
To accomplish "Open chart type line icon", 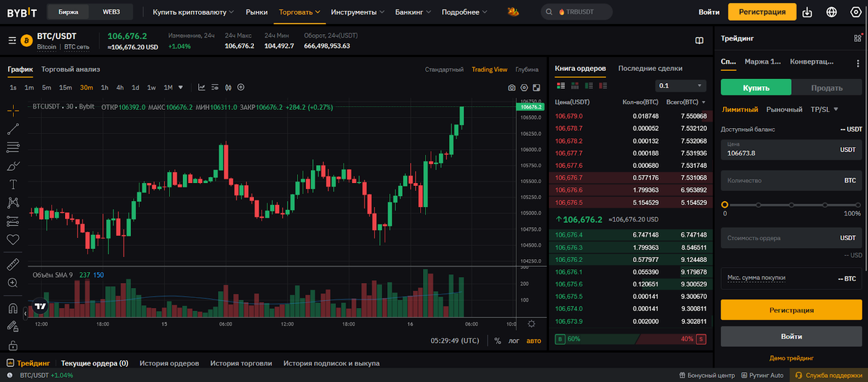I will tap(202, 87).
